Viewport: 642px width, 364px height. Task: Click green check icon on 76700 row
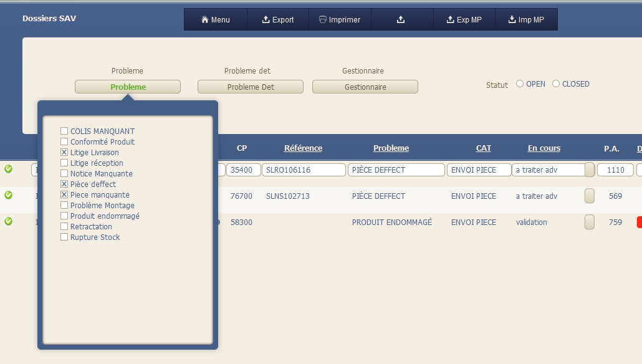8,195
